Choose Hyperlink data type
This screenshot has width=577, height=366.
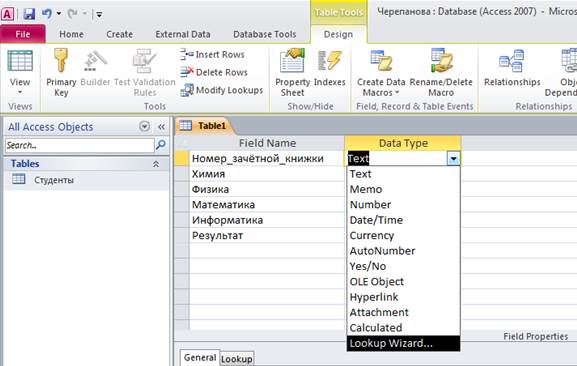point(403,298)
